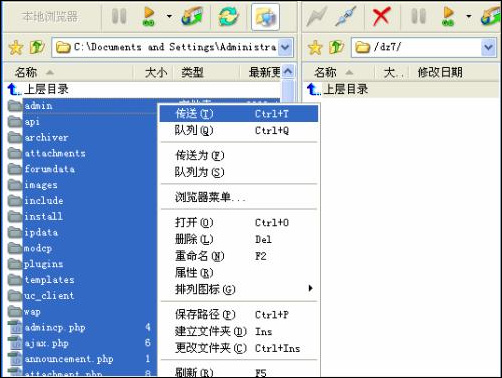The image size is (502, 378).
Task: Choose 重命名(N) from context menu
Action: click(x=239, y=256)
